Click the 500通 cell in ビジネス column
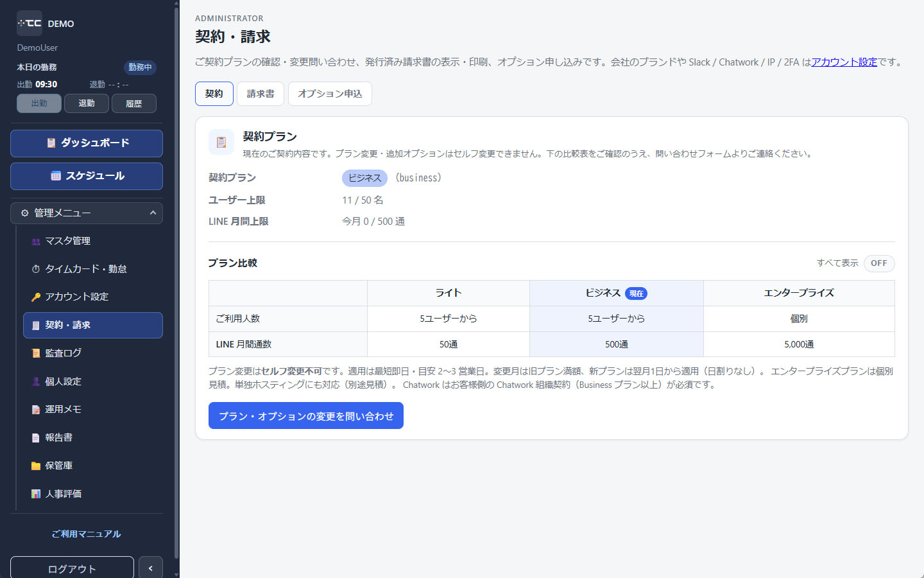924x578 pixels. [x=617, y=344]
